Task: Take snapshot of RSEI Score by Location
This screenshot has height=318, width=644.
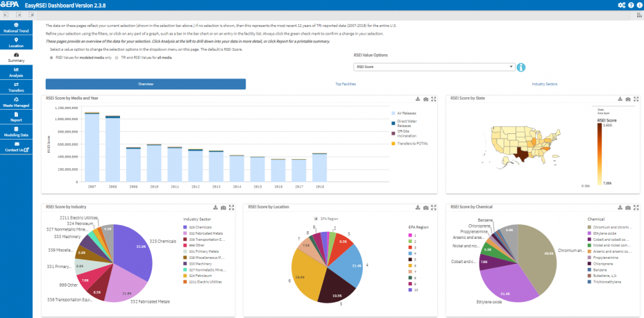Action: click(426, 208)
